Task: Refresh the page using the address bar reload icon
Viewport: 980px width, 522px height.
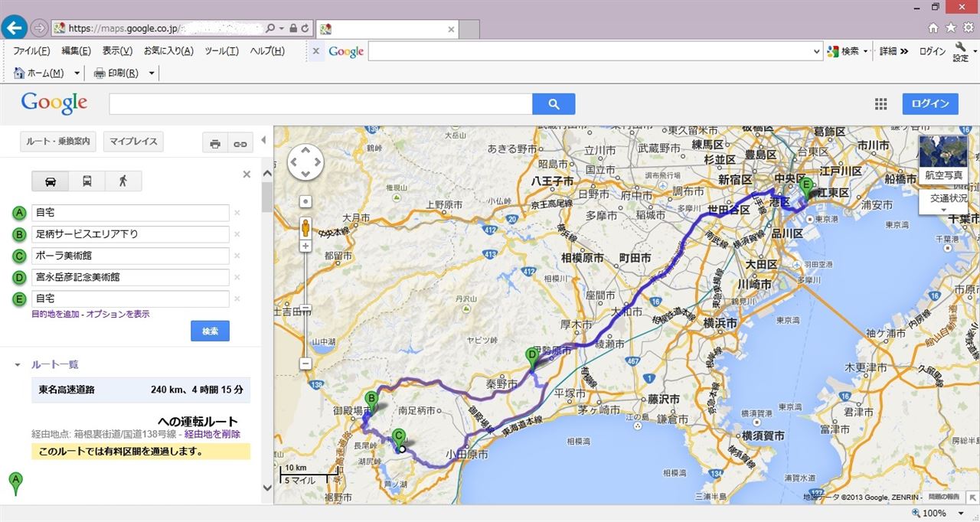Action: [305, 28]
